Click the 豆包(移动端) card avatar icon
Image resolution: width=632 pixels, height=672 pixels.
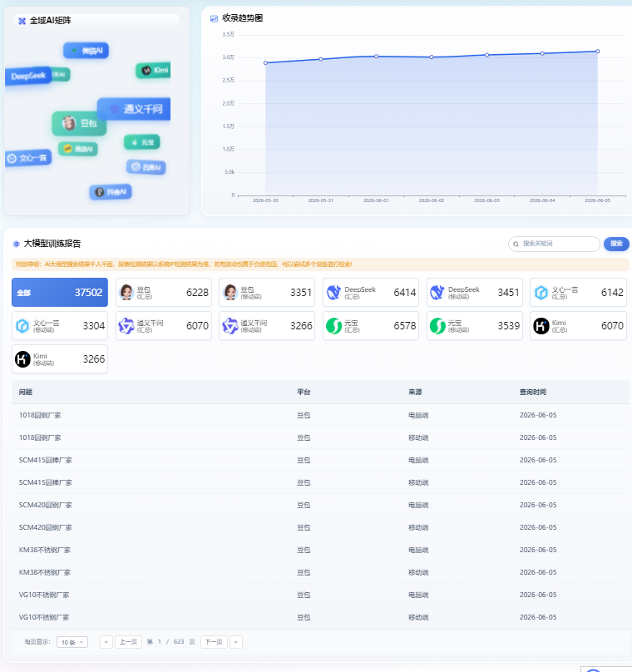(230, 292)
